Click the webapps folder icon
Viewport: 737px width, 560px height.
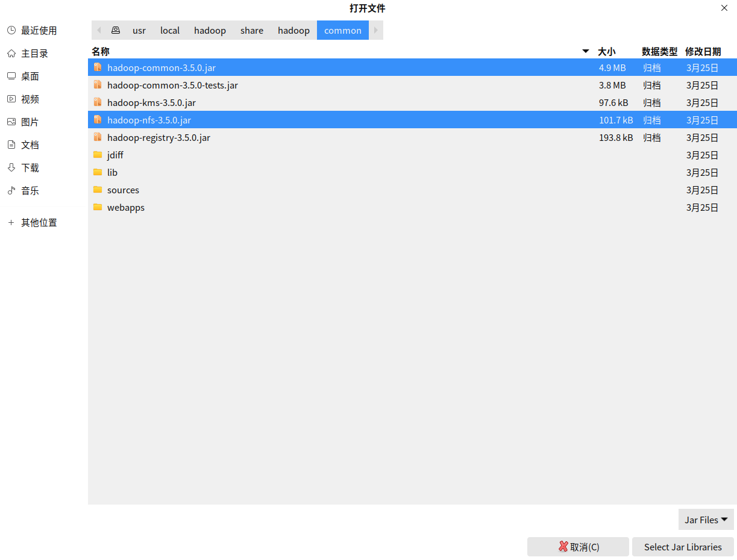click(98, 207)
